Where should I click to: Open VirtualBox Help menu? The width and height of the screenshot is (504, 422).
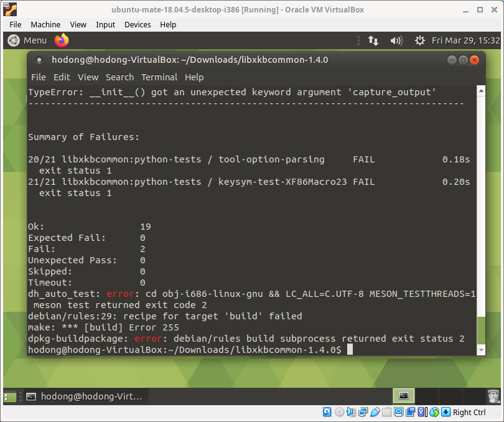(x=168, y=25)
